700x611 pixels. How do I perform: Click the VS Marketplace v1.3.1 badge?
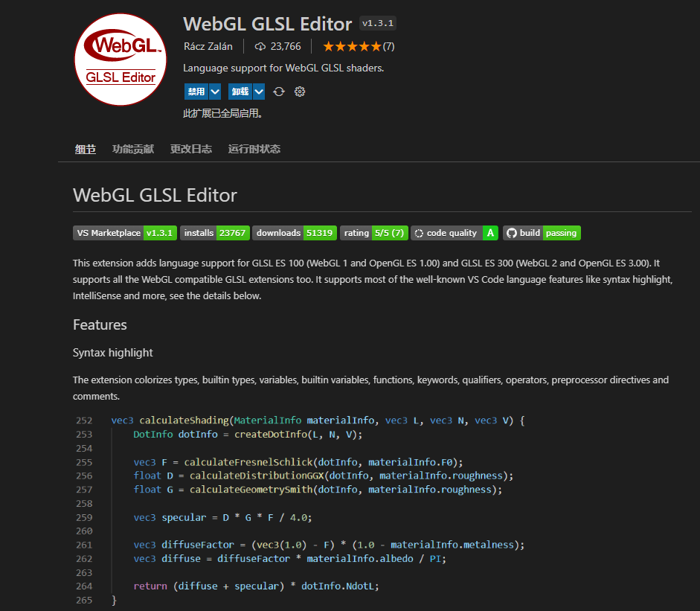[125, 233]
